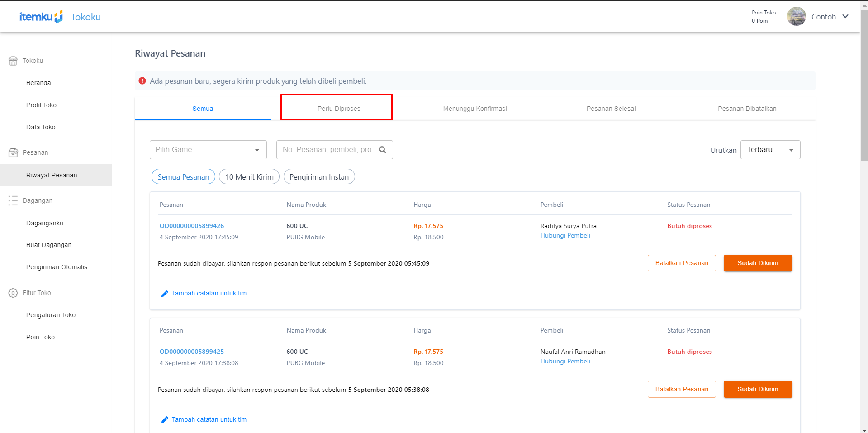Click the search magnifier icon
Image resolution: width=868 pixels, height=433 pixels.
(x=383, y=150)
